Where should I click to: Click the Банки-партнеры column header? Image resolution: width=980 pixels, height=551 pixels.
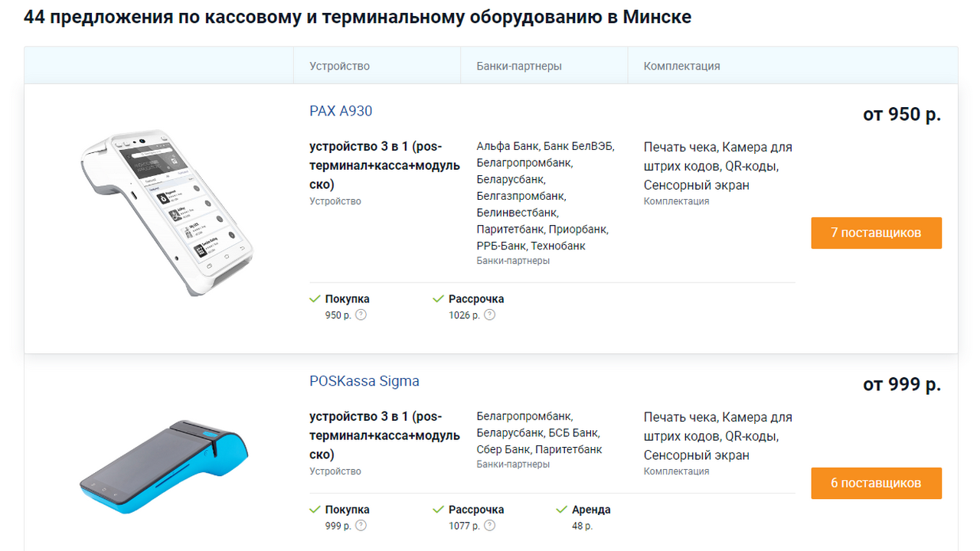tap(519, 66)
